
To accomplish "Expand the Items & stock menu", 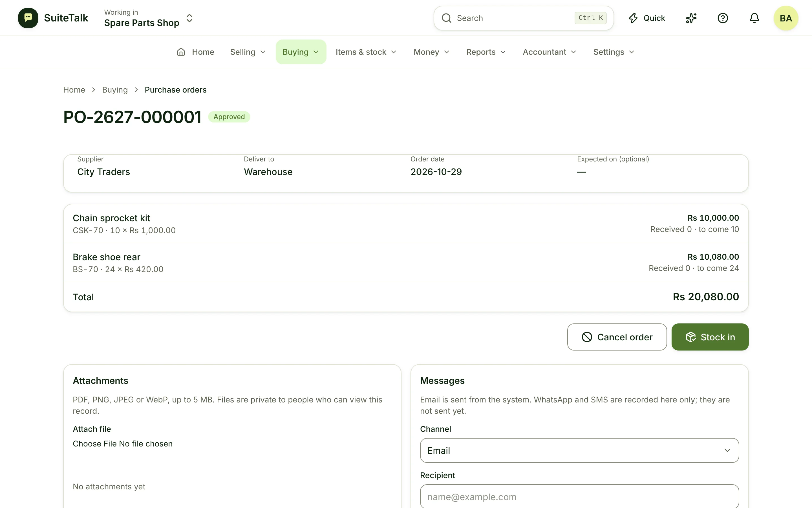I will (x=366, y=52).
